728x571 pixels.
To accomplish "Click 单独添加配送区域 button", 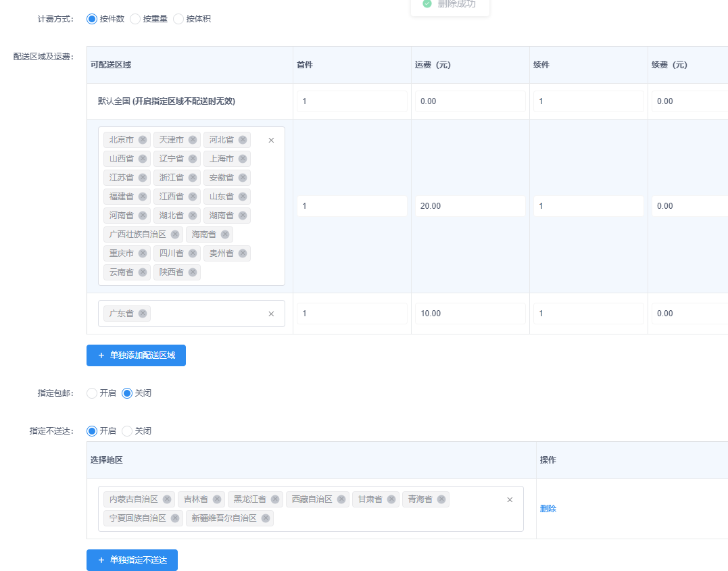I will click(136, 355).
